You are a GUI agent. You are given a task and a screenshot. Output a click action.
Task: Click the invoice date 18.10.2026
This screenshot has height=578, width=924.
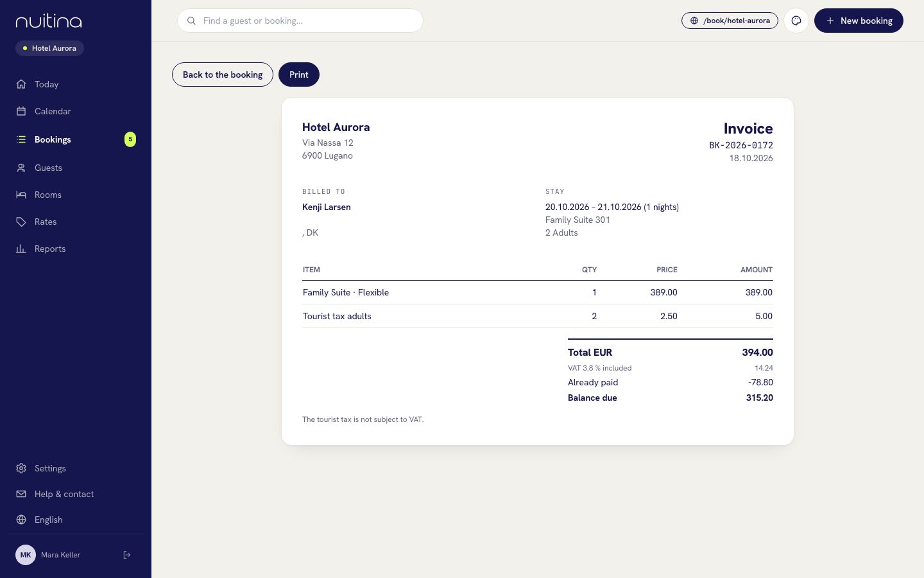[751, 158]
